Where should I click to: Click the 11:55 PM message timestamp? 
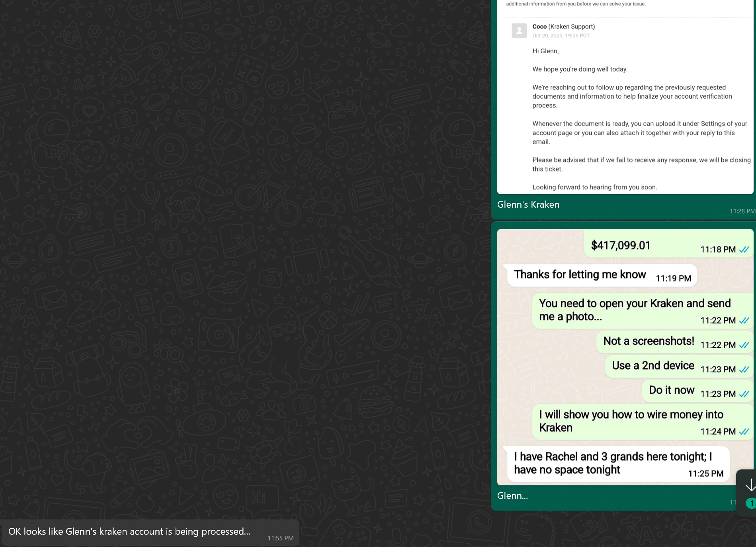coord(280,538)
